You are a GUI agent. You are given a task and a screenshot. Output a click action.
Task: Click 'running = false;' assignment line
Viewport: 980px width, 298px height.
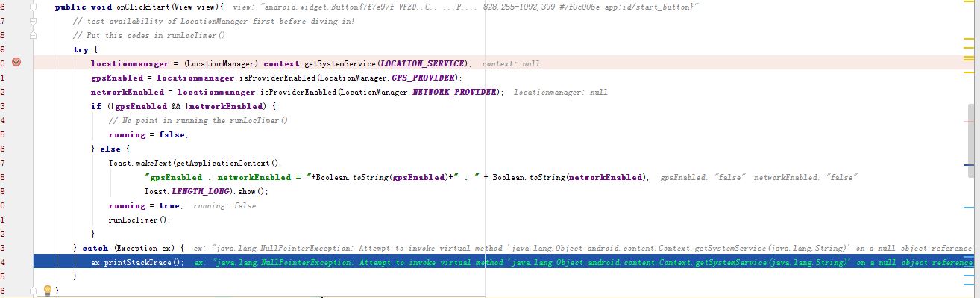coord(148,134)
